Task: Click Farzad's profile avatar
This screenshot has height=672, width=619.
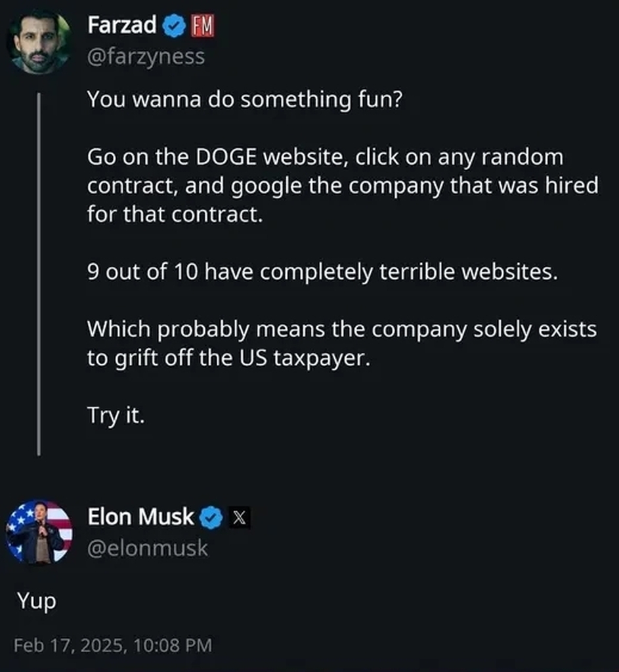Action: (x=38, y=41)
